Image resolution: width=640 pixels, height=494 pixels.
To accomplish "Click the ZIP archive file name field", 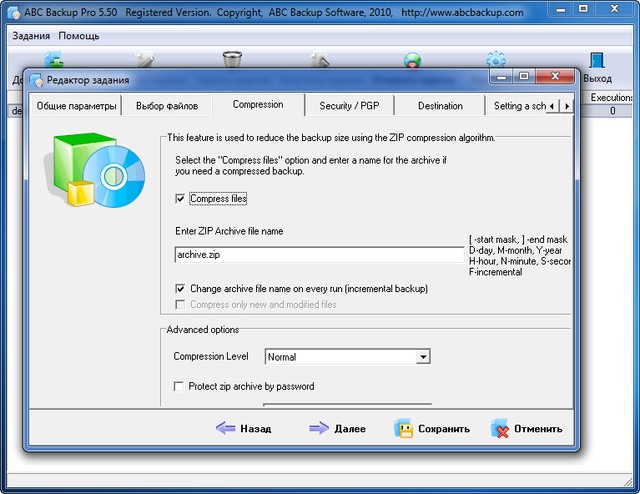I will [318, 255].
